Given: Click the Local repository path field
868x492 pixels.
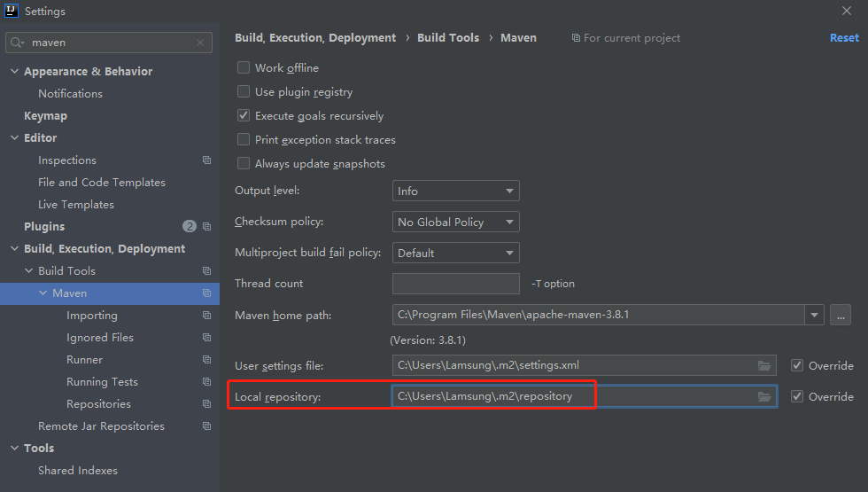Looking at the screenshot, I should click(585, 397).
